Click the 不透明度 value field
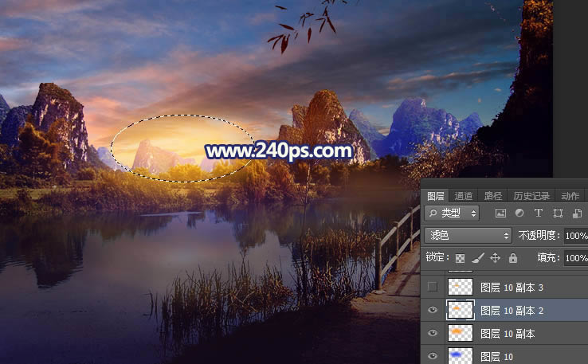 (575, 236)
